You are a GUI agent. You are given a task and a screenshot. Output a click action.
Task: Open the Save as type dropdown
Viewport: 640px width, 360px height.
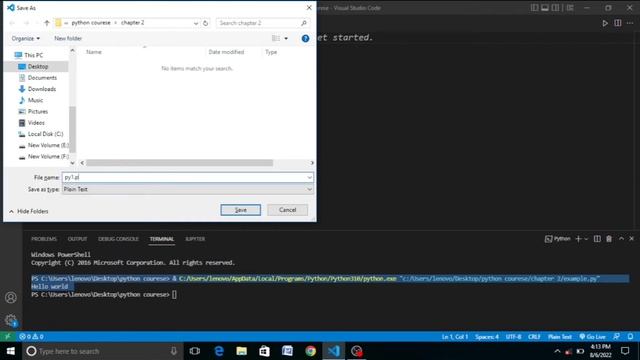tap(188, 189)
